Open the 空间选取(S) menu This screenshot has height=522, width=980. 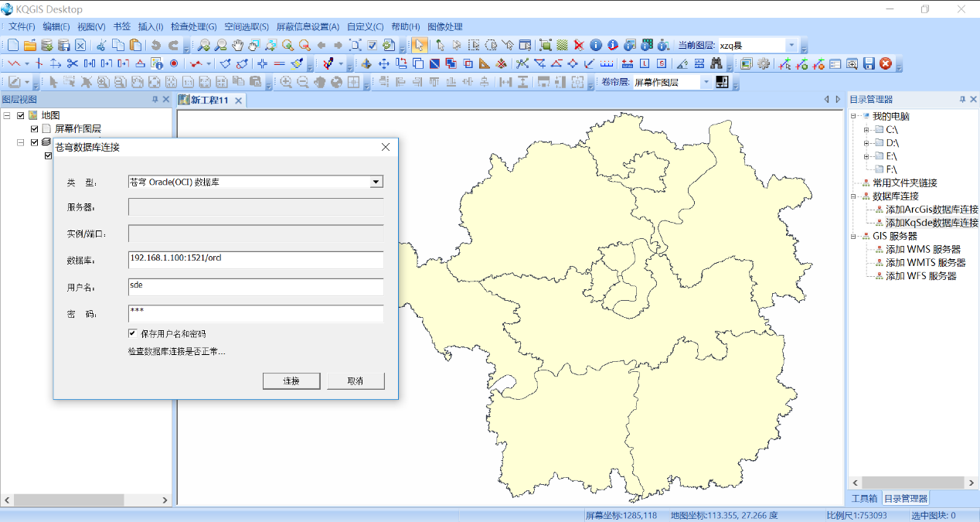point(247,26)
